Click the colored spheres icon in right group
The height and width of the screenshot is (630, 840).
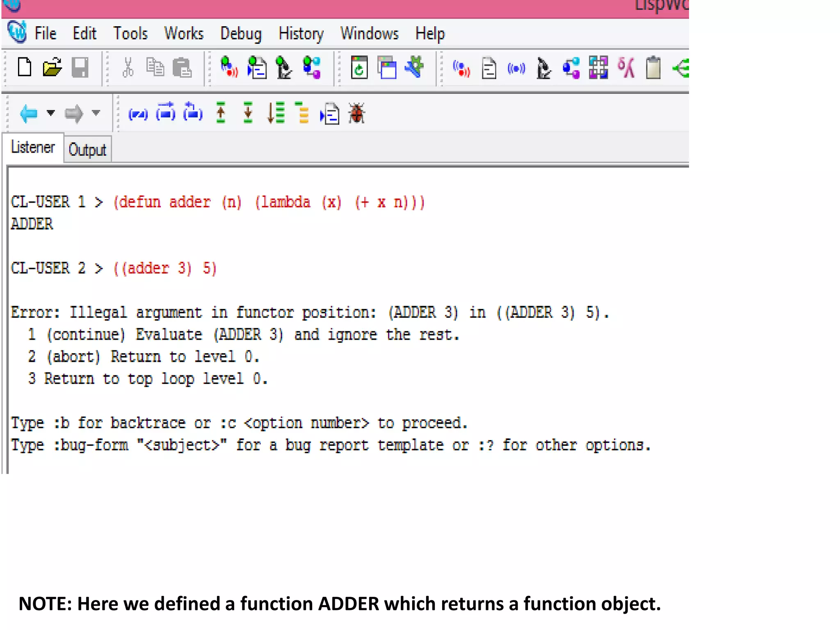[x=571, y=68]
